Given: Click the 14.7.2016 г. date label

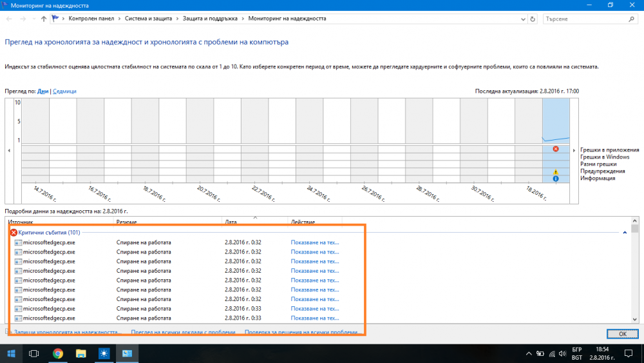Looking at the screenshot, I should tap(44, 193).
